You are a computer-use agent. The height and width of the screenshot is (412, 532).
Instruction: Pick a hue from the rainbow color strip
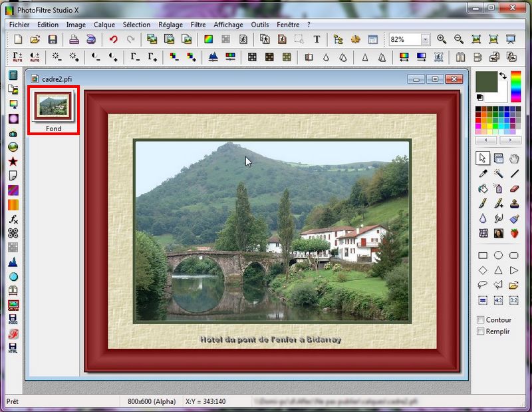516,87
